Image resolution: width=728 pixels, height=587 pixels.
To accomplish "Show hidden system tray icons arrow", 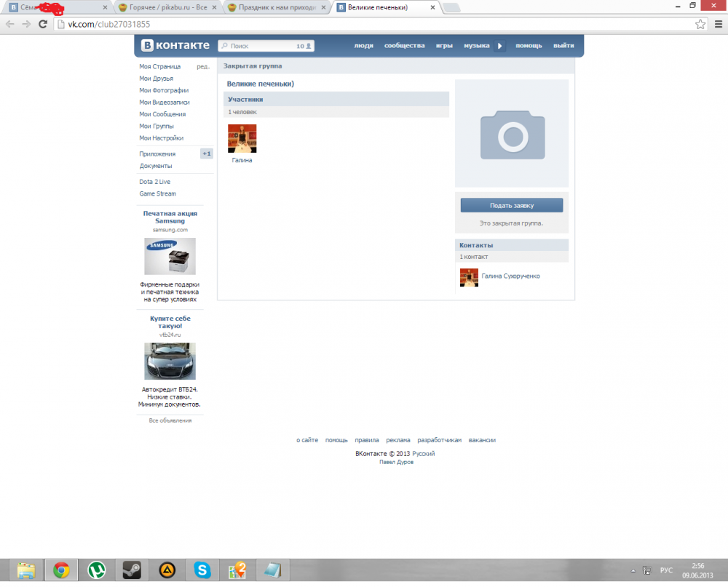I will click(x=633, y=570).
